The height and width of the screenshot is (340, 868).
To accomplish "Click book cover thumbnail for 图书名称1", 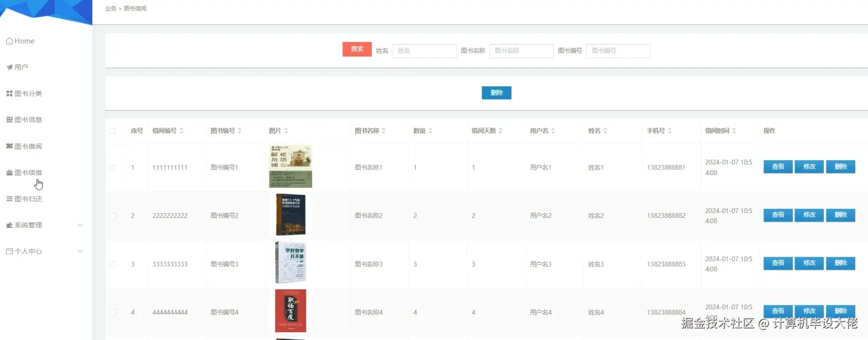I will [x=291, y=167].
